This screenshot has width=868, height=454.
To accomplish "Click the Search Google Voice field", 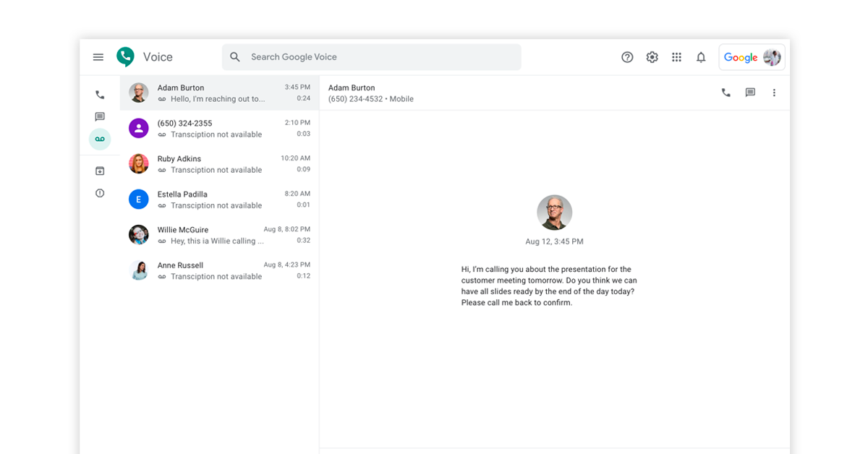I will tap(371, 57).
